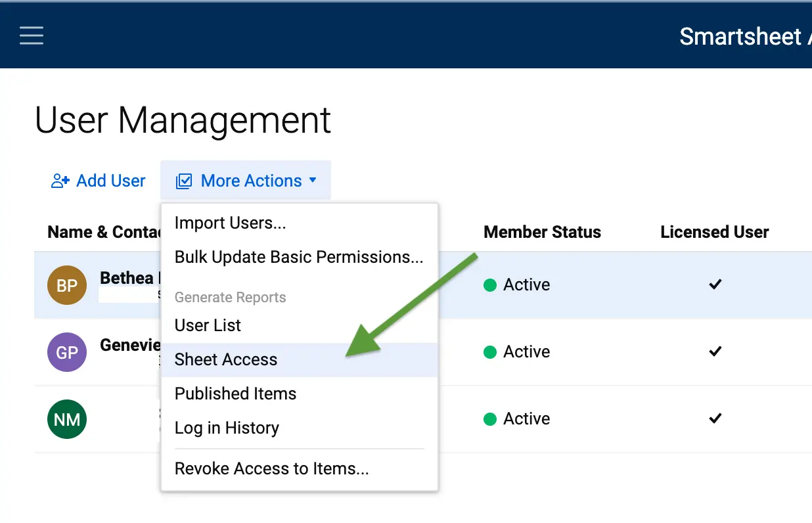Click the BP user avatar
Screen dimensions: 812x523
tap(67, 285)
